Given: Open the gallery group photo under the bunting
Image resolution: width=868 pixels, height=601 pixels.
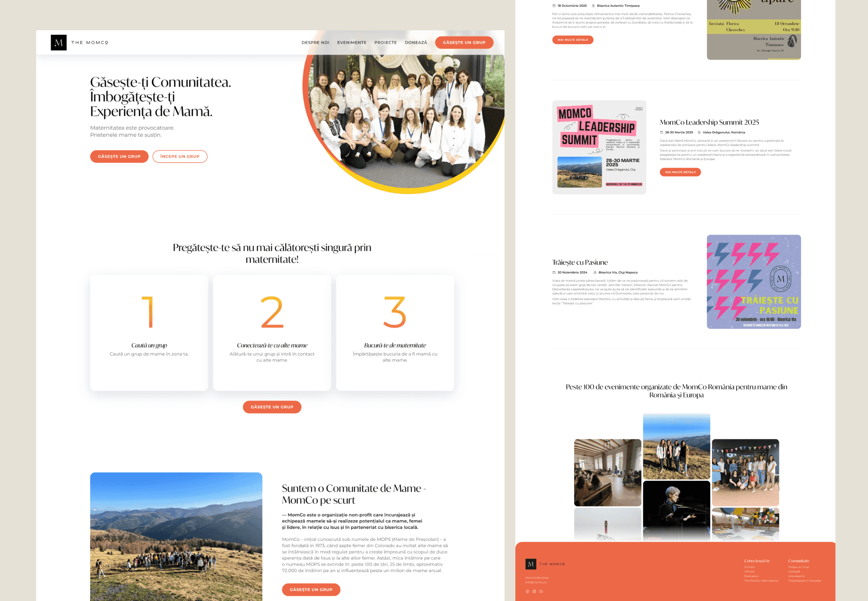Looking at the screenshot, I should tap(745, 473).
